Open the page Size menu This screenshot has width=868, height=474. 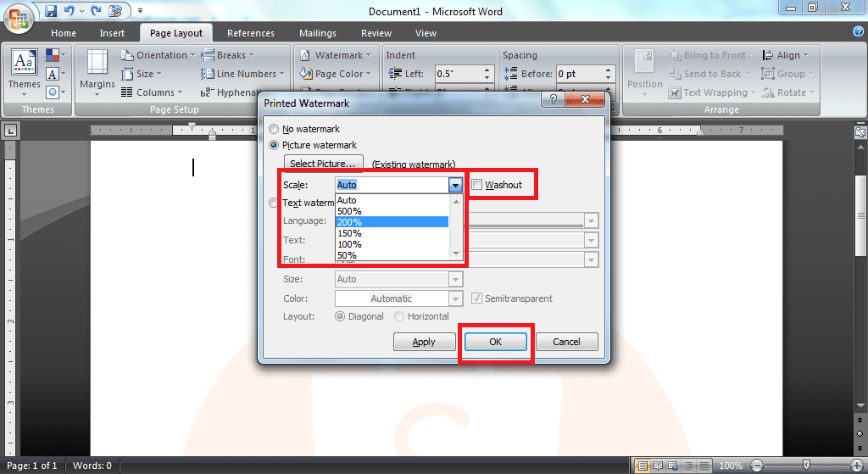(142, 74)
